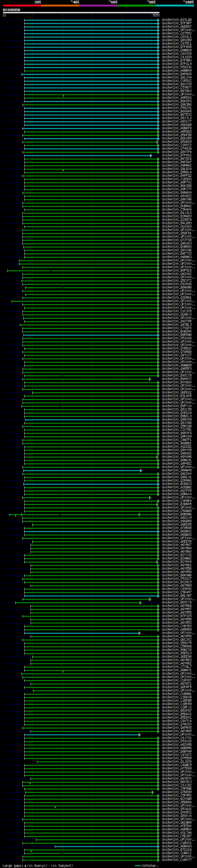The image size is (197, 868).
Task: Open hit UniRef100_B7F9R7
Action: point(177,23)
